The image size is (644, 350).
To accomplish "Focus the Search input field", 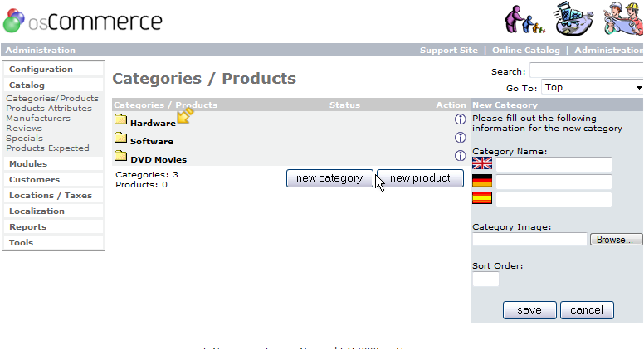I will coord(587,70).
